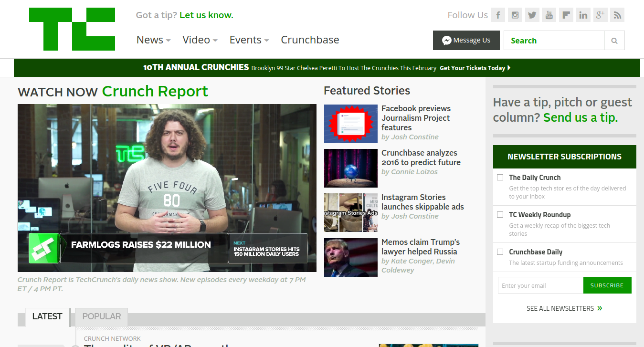Switch to the Popular tab
The image size is (644, 347).
pos(102,316)
